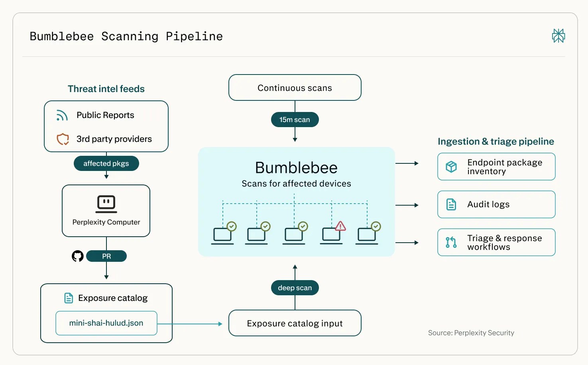Click the shield icon beside 3rd party providers

click(63, 139)
